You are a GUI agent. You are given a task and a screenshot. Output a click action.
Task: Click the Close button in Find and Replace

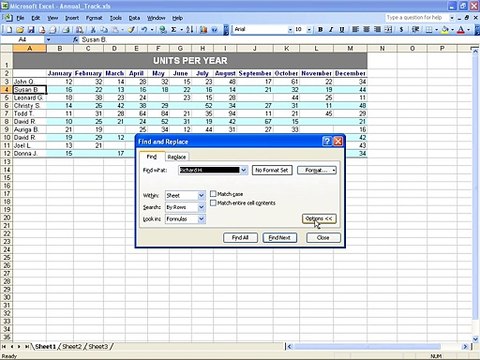323,238
